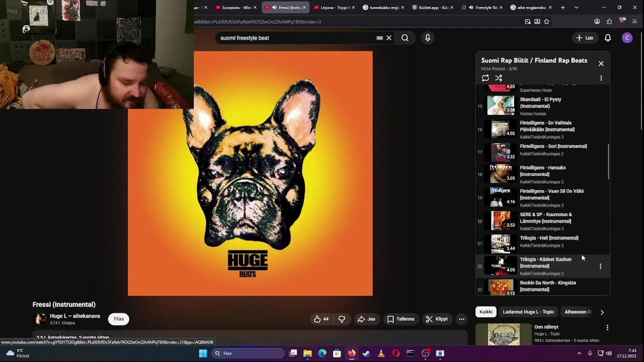The height and width of the screenshot is (362, 644).
Task: Play Trilogia - Hei! [Instrumental]
Action: pos(543,243)
